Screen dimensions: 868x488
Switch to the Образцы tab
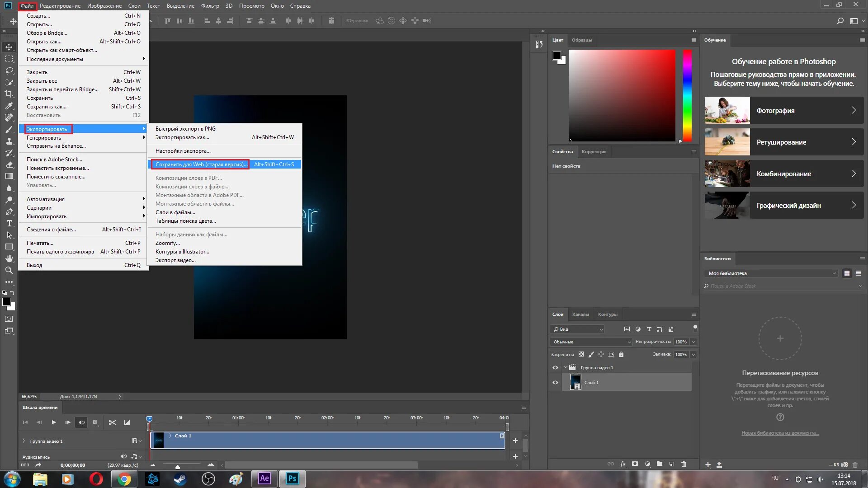(x=582, y=40)
